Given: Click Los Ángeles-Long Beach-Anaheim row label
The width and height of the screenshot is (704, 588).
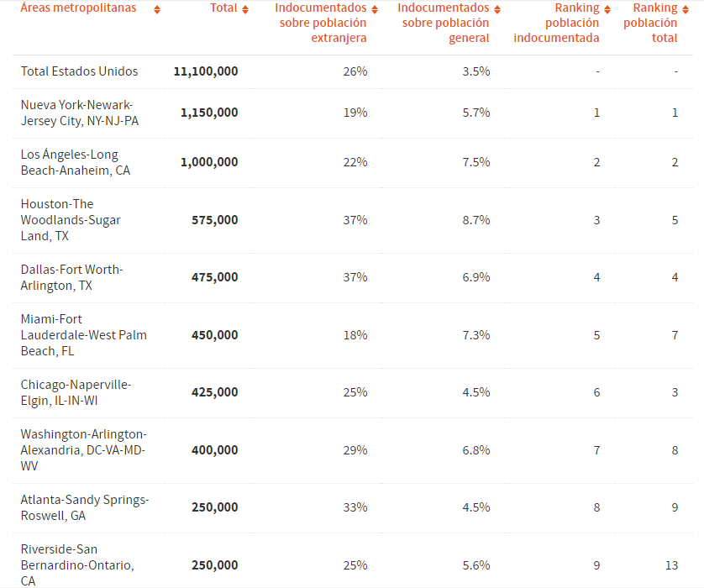Looking at the screenshot, I should pos(74,162).
